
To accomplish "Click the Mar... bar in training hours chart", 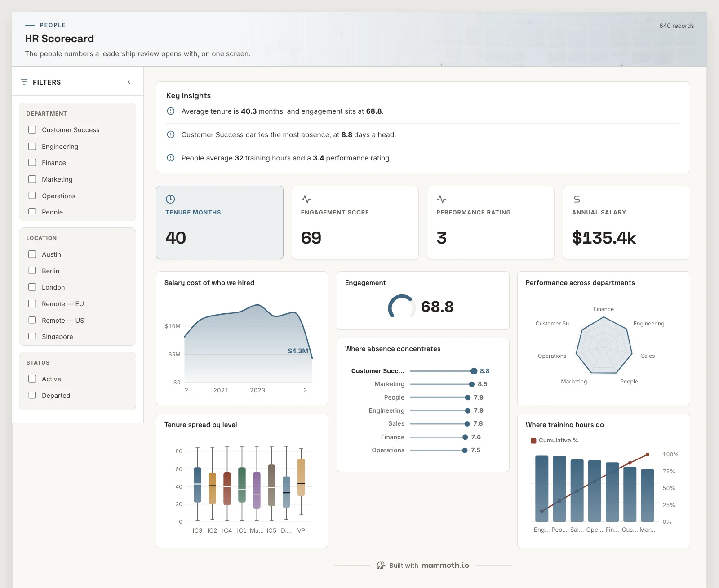I will tap(648, 495).
